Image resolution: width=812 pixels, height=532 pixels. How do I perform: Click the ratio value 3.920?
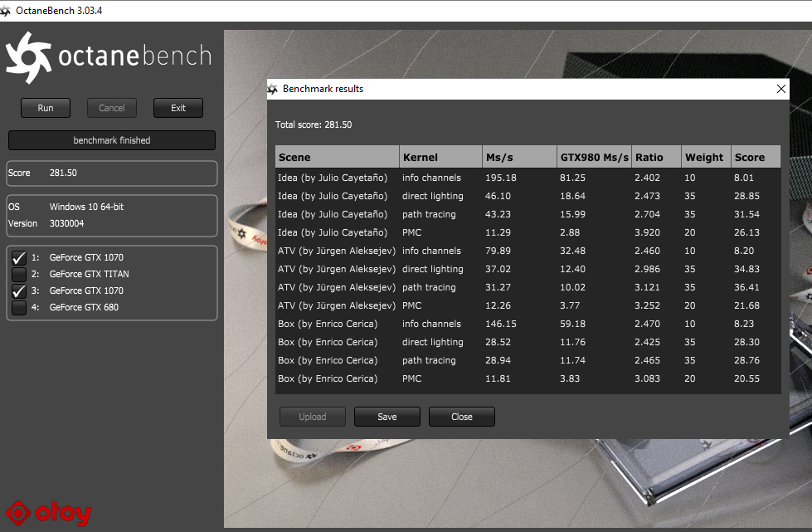click(x=647, y=232)
